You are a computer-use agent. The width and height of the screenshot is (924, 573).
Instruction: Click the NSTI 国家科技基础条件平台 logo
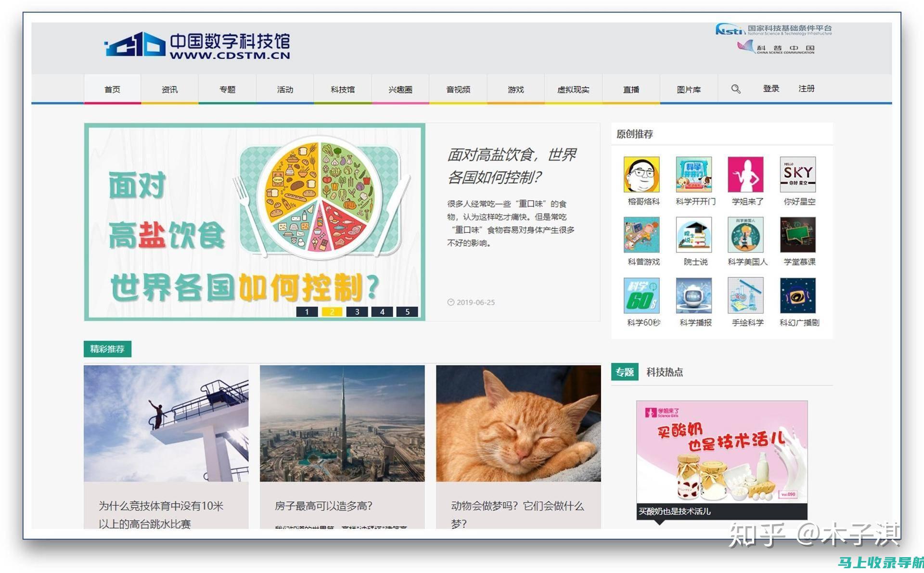pyautogui.click(x=773, y=30)
